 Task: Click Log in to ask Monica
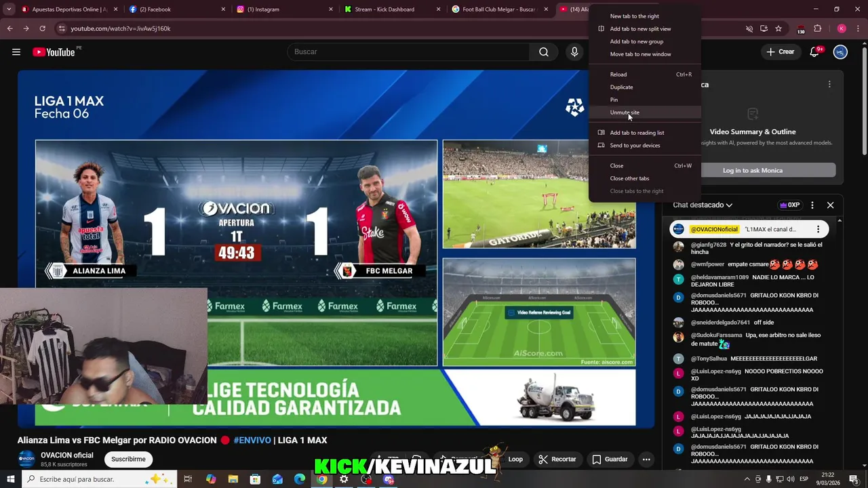coord(752,170)
